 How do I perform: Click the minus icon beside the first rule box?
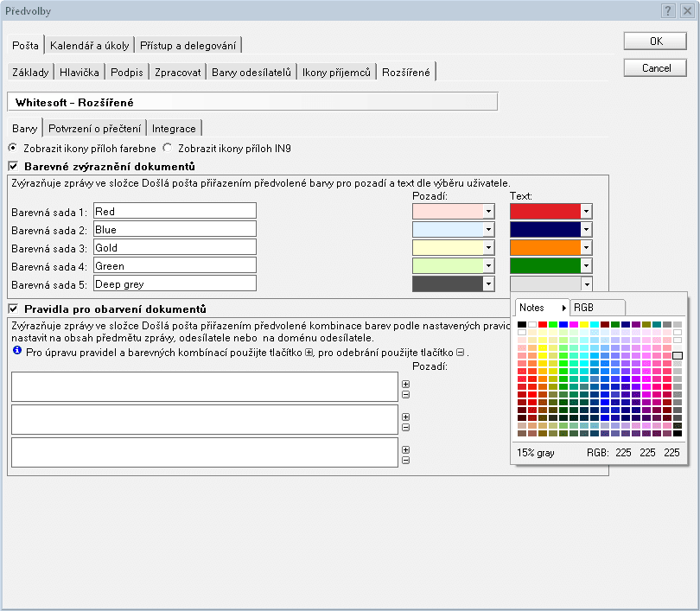(x=405, y=395)
